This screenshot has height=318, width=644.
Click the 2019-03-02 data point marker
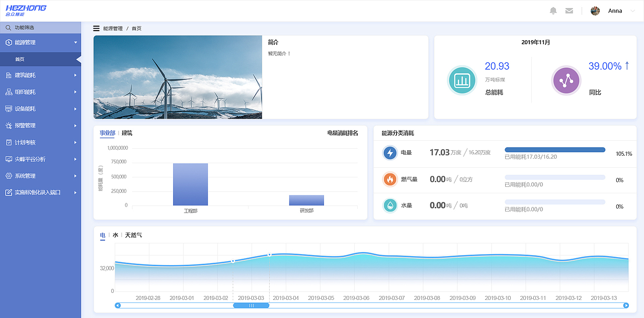pyautogui.click(x=233, y=261)
